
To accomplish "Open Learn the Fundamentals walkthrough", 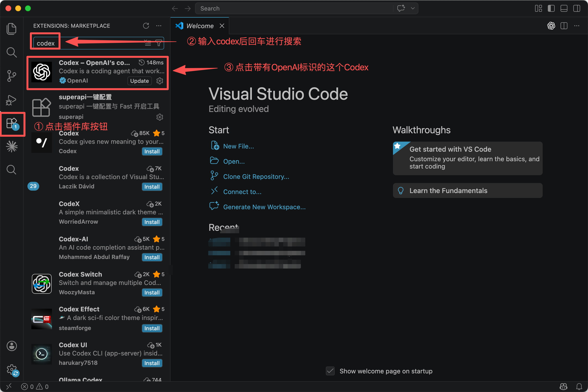I will [467, 191].
